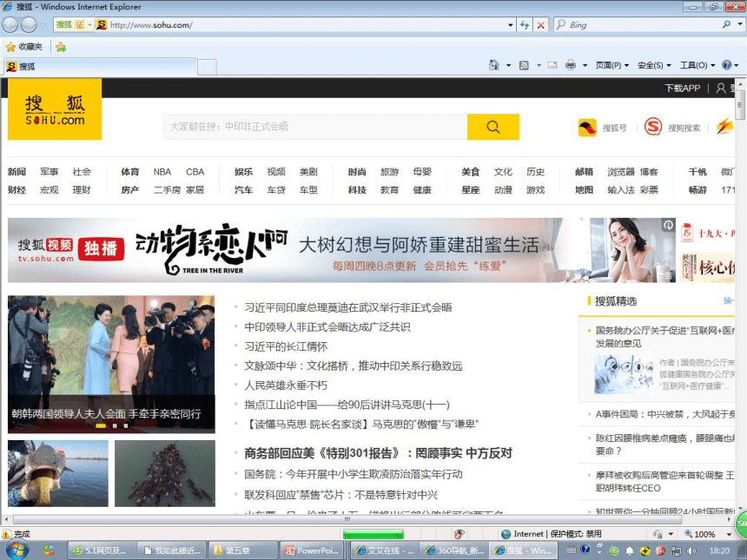Open the 页面(P) menu
This screenshot has height=560, width=747.
611,65
